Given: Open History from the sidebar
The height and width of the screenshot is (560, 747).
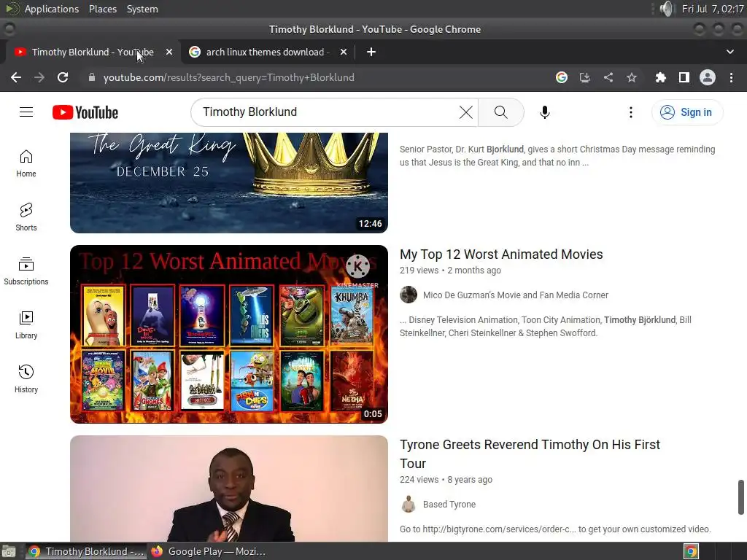Looking at the screenshot, I should tap(26, 379).
